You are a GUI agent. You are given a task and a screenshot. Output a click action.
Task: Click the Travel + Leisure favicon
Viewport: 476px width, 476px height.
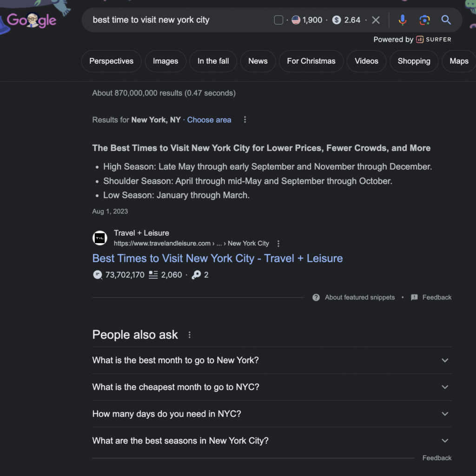[x=100, y=238]
